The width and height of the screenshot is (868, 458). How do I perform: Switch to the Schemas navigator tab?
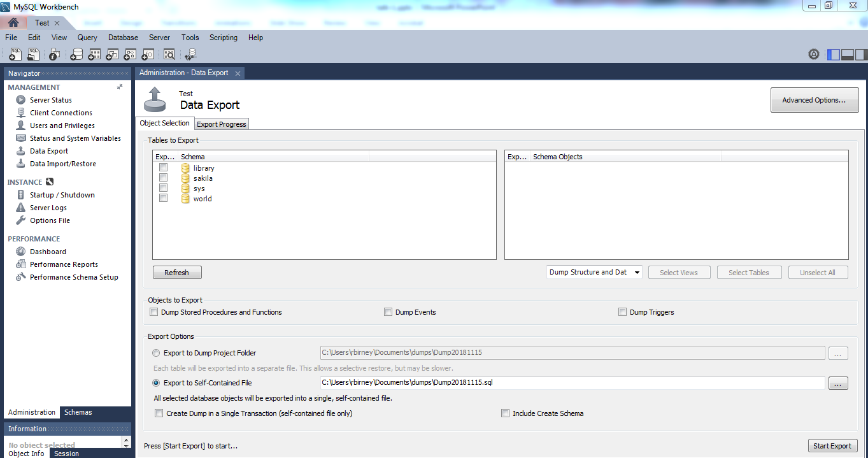78,412
